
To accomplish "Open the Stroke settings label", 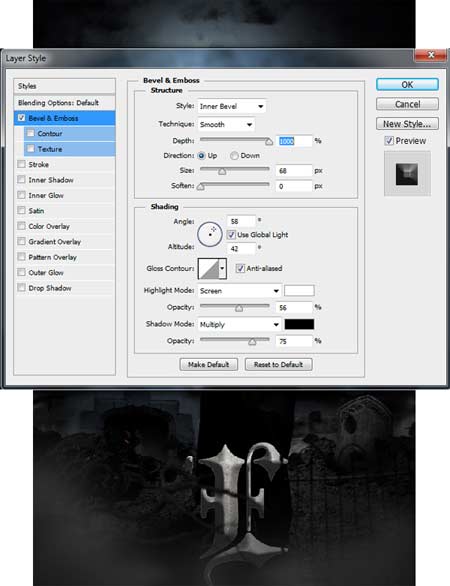I will [x=38, y=164].
